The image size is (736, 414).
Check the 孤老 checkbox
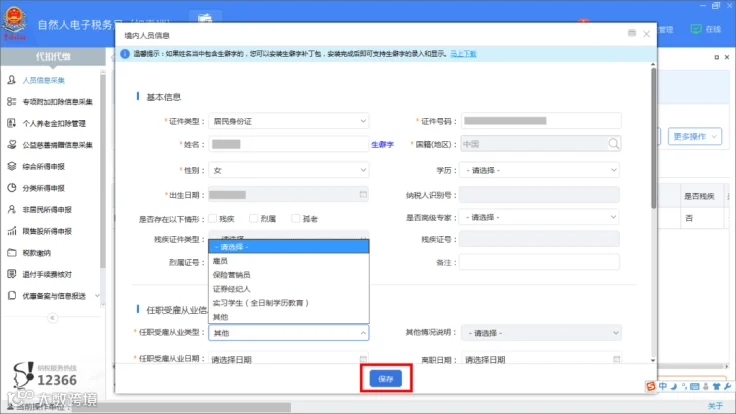tap(295, 219)
